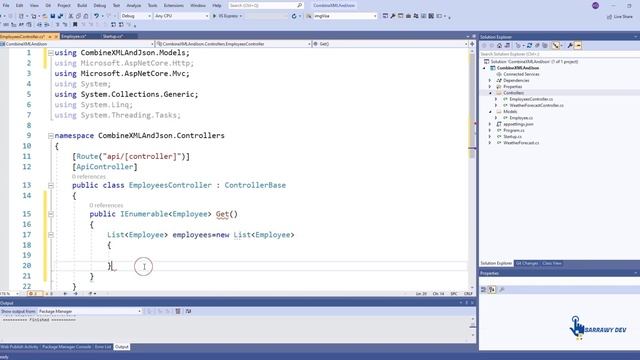Click the Preview Selected Items icon in Solution Explorer

[x=578, y=46]
